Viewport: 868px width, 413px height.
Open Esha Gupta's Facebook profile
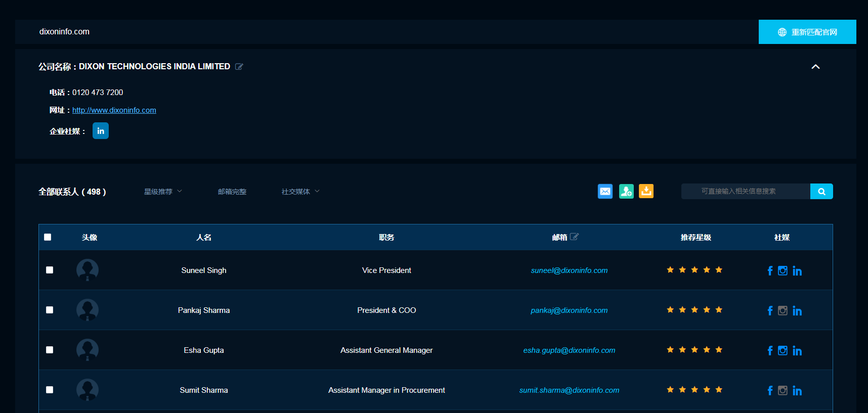click(x=770, y=350)
